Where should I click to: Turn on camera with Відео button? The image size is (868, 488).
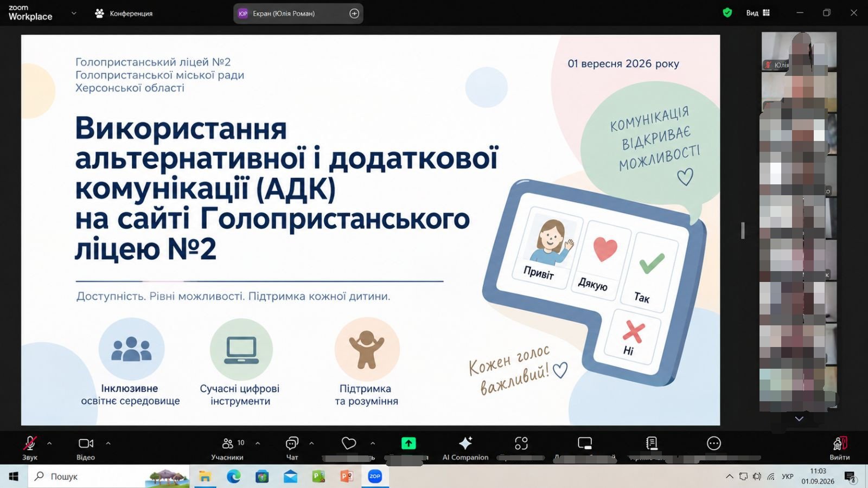point(86,448)
